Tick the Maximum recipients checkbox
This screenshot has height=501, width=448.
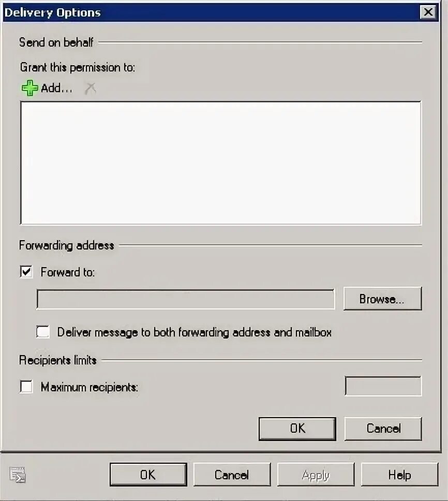pyautogui.click(x=26, y=387)
